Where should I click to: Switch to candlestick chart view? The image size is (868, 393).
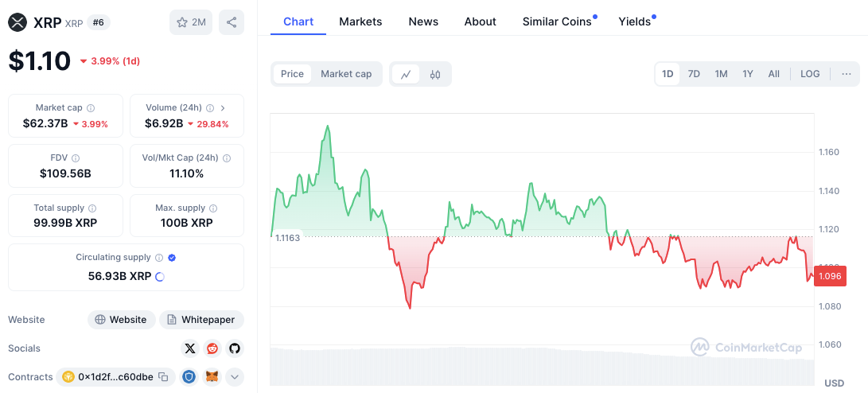coord(435,74)
